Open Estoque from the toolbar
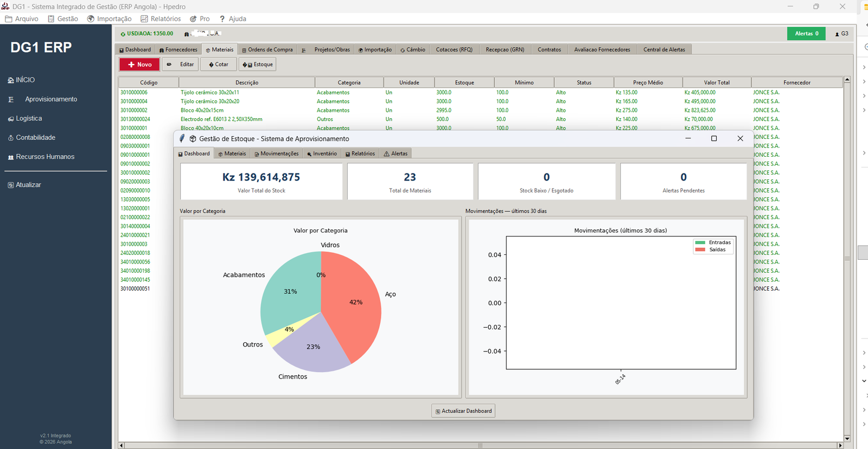 (x=258, y=65)
